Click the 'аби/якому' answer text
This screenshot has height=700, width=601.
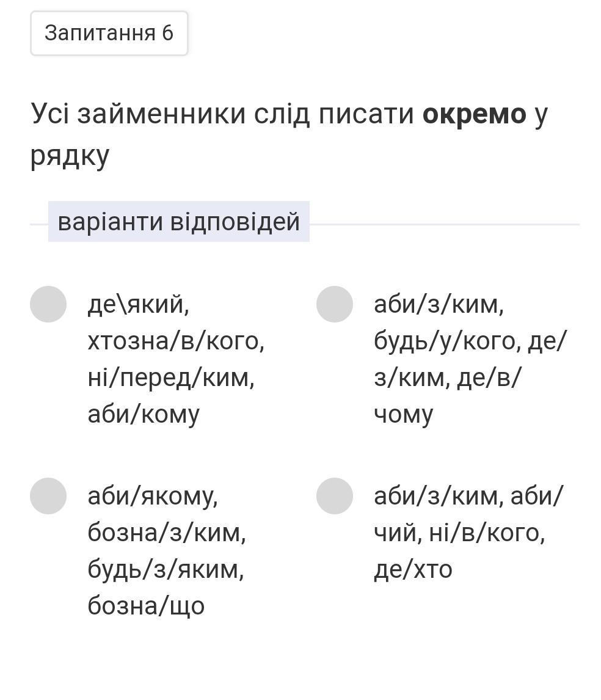tap(153, 495)
